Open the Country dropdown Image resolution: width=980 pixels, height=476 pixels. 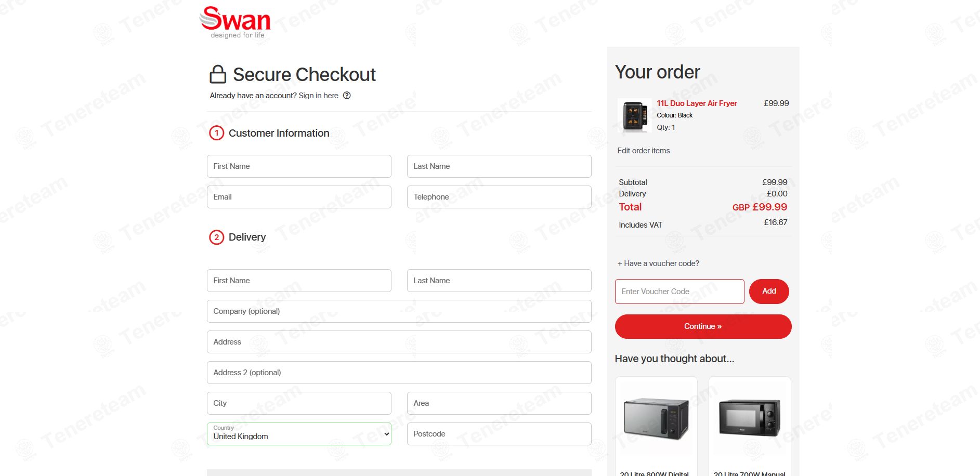tap(299, 434)
